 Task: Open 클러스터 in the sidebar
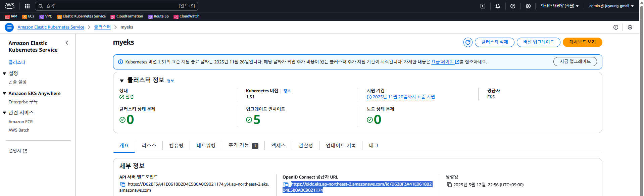tap(17, 62)
